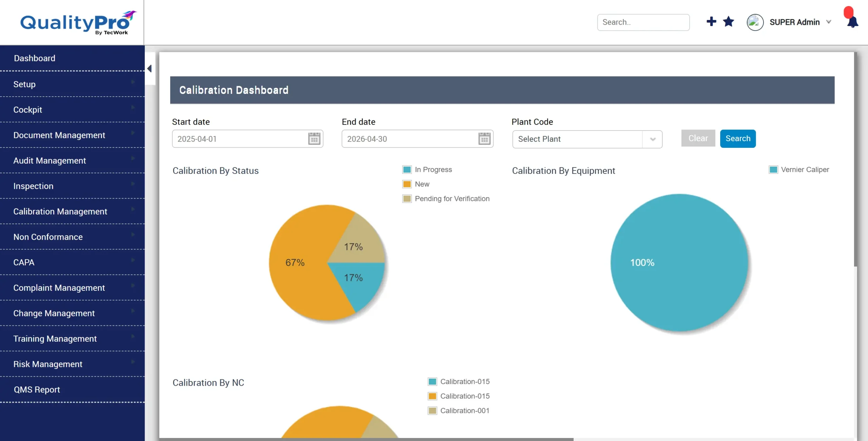Image resolution: width=868 pixels, height=441 pixels.
Task: Click the Calibration By NC title
Action: 208,383
